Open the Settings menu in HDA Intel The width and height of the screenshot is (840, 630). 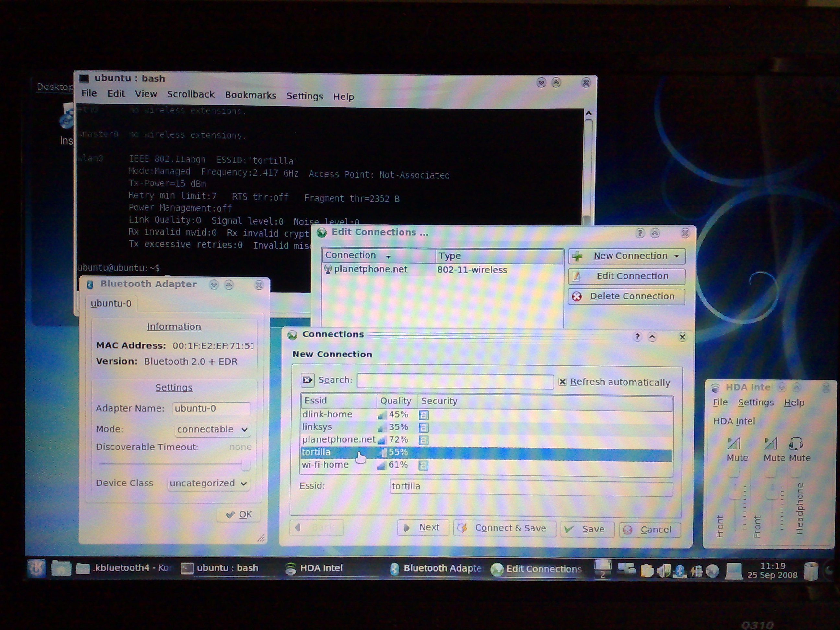pos(756,402)
